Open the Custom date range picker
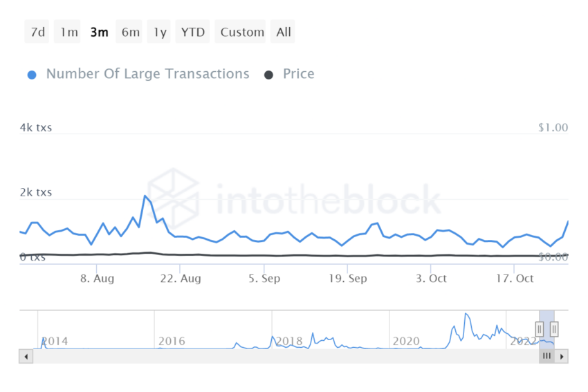 click(242, 32)
